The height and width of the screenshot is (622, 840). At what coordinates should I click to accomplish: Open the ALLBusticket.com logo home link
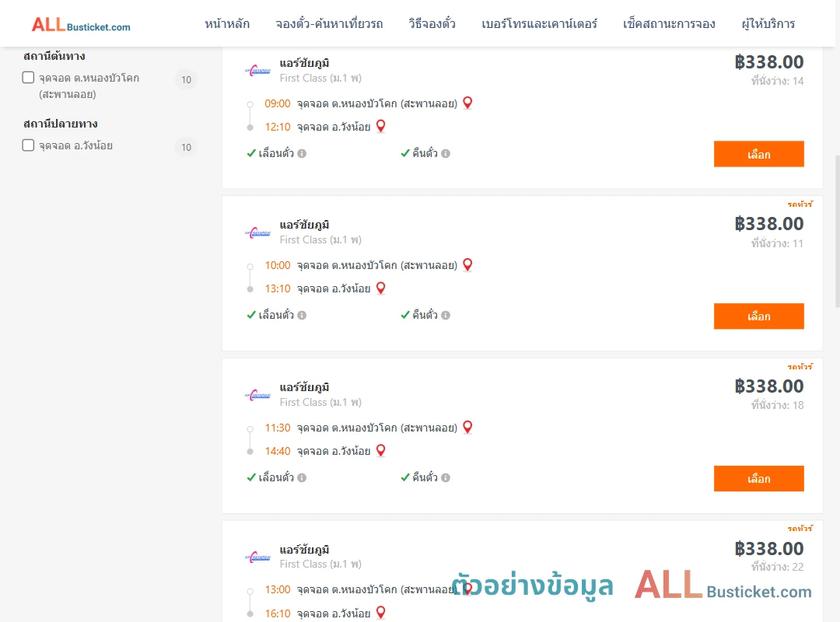pyautogui.click(x=81, y=25)
